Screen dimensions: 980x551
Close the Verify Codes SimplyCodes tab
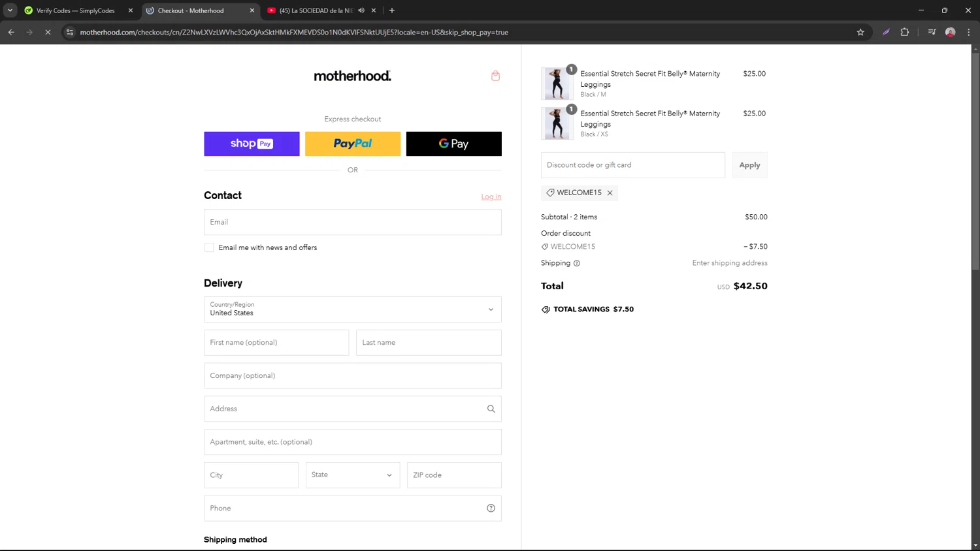tap(130, 10)
